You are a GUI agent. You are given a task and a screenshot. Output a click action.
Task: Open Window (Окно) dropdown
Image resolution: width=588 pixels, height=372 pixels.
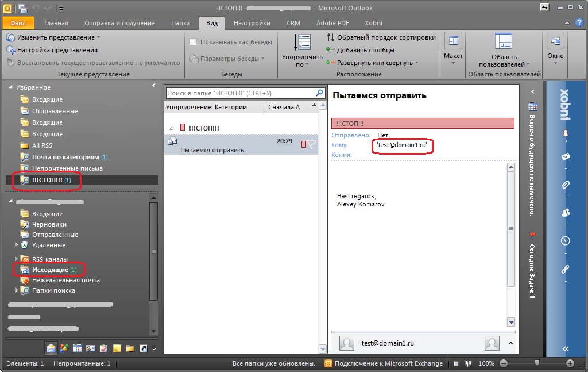(x=555, y=49)
